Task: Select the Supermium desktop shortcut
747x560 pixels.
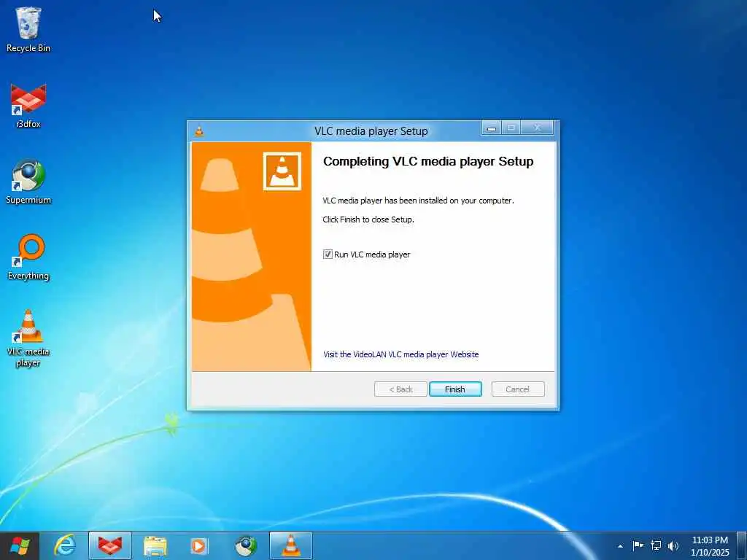Action: coord(28,182)
